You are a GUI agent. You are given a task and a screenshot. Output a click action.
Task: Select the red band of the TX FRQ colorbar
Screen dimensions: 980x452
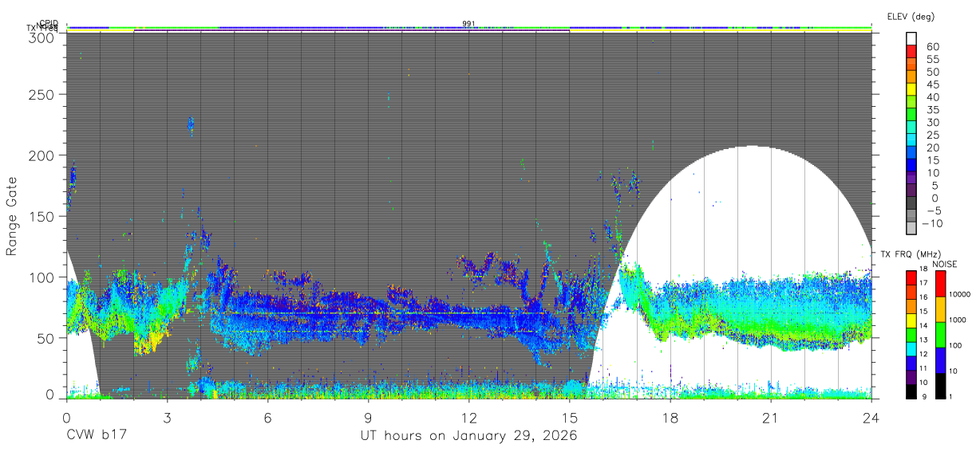(x=911, y=277)
